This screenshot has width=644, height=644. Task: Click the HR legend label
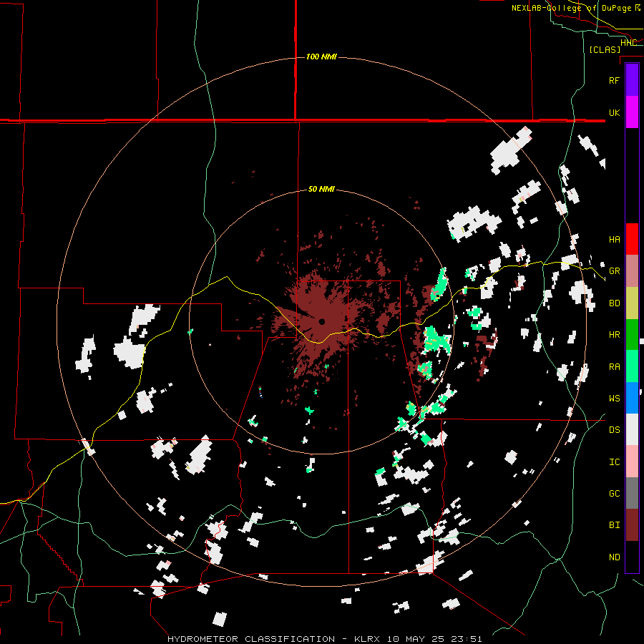click(614, 335)
